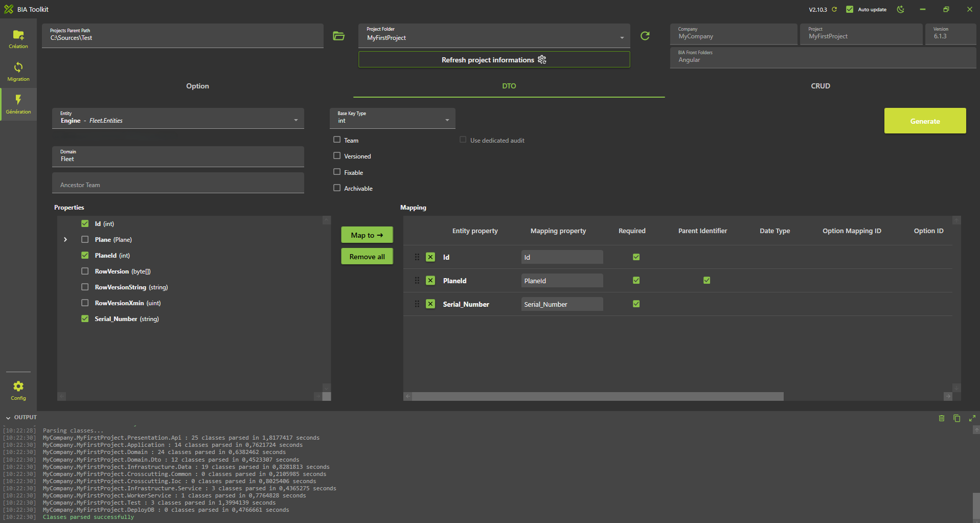Viewport: 980px width, 523px height.
Task: Click the Generate button
Action: 925,121
